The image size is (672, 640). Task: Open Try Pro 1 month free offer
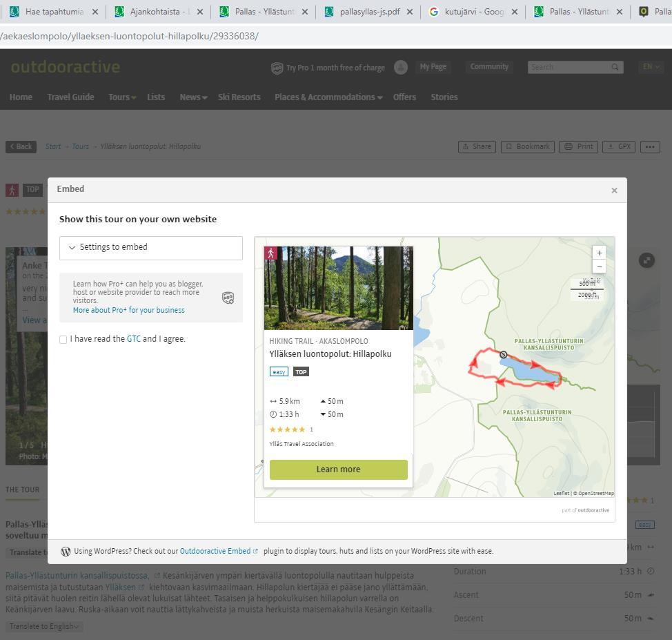click(x=335, y=68)
